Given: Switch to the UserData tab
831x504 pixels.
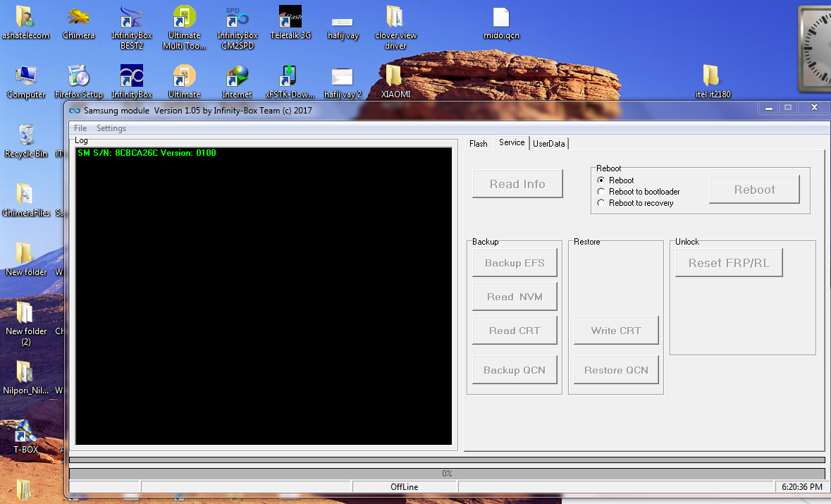Looking at the screenshot, I should [548, 144].
